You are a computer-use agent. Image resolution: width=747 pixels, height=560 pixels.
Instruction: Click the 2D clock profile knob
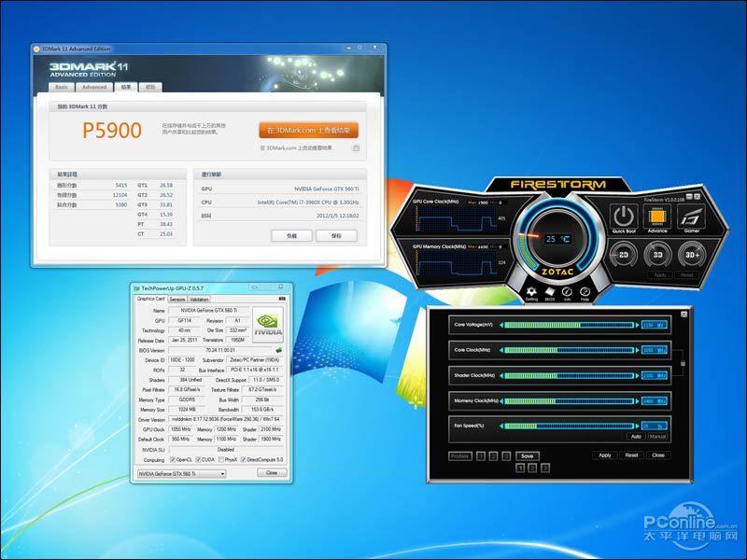[x=622, y=254]
